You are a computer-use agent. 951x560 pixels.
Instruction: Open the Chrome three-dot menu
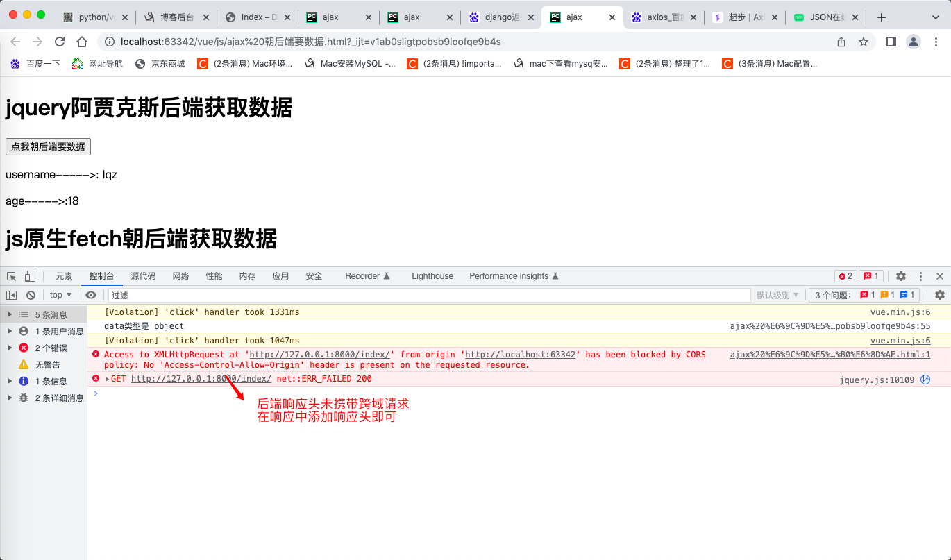tap(935, 42)
